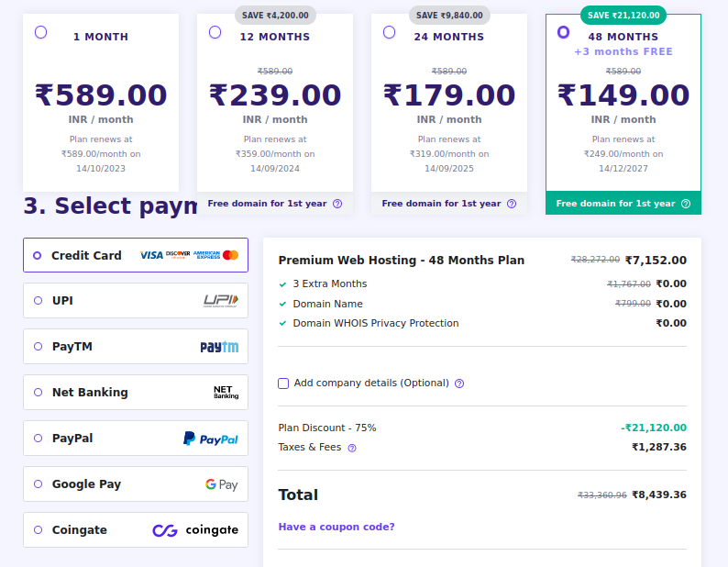728x567 pixels.
Task: Click help icon beside 24 months free domain
Action: (x=512, y=204)
